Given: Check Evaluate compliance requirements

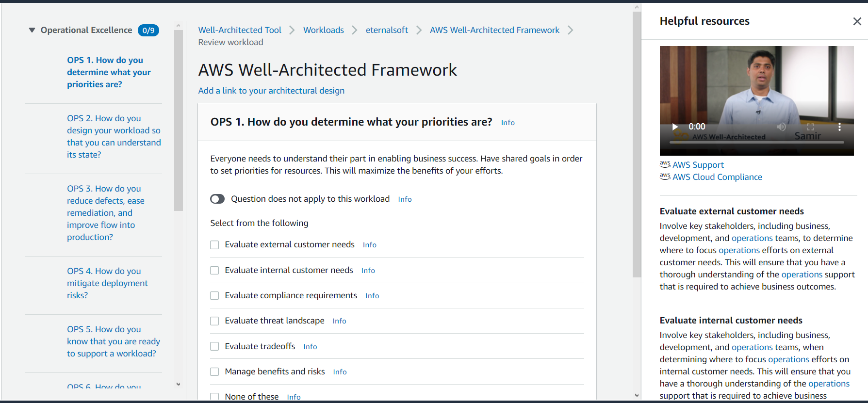Looking at the screenshot, I should coord(214,296).
